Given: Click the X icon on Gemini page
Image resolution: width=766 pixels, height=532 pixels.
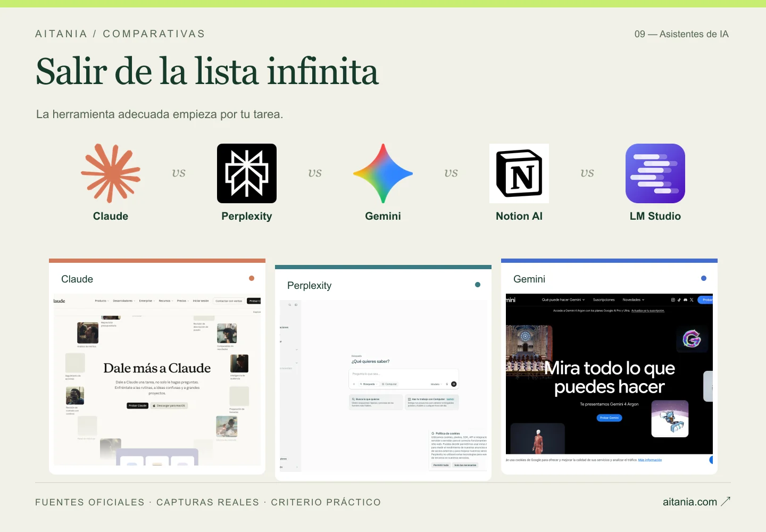Looking at the screenshot, I should click(x=692, y=300).
